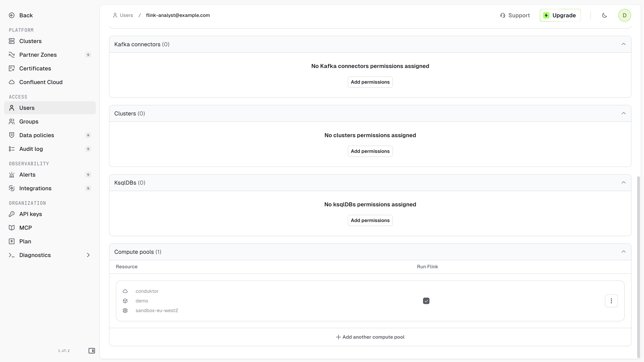Click the Run Flink column header
644x362 pixels.
point(427,267)
